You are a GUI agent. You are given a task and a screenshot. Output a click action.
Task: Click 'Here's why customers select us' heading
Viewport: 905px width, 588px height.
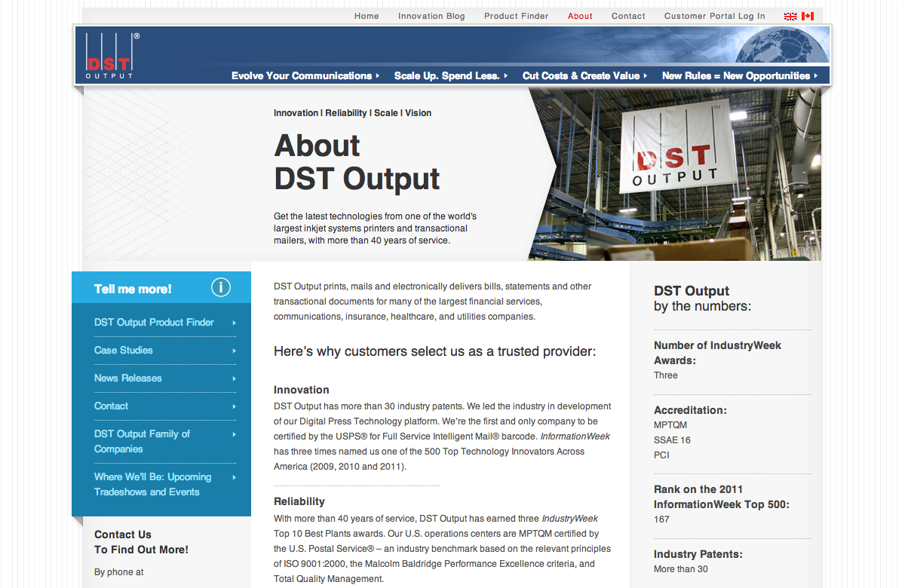(x=434, y=351)
